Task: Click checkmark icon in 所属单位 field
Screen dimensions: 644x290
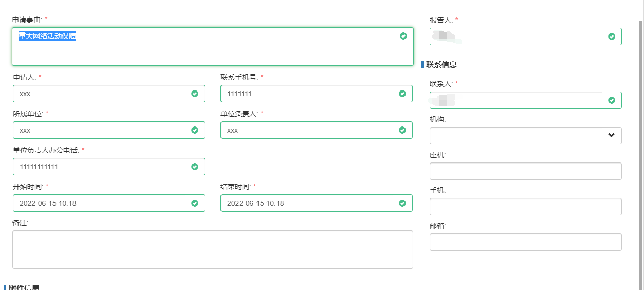Action: [x=195, y=130]
